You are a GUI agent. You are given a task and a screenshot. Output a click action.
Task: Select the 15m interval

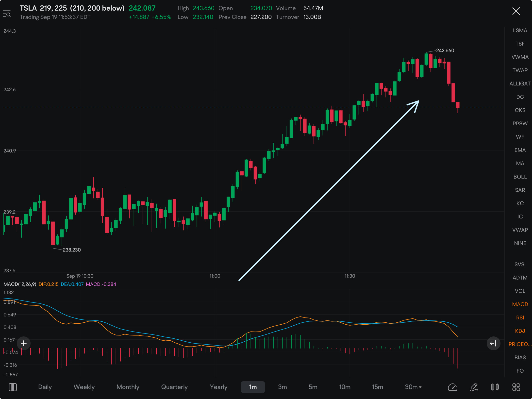(x=378, y=387)
